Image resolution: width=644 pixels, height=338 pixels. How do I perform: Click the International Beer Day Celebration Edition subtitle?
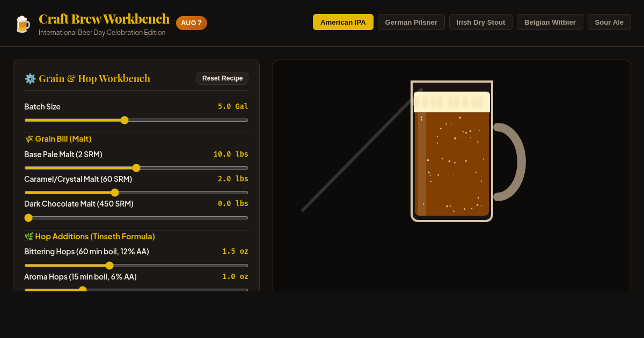[102, 33]
